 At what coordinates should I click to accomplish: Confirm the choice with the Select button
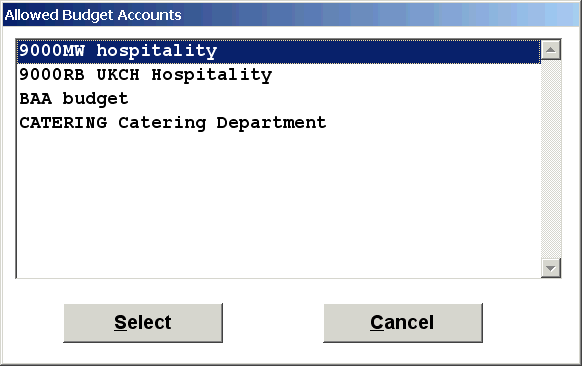(x=143, y=323)
